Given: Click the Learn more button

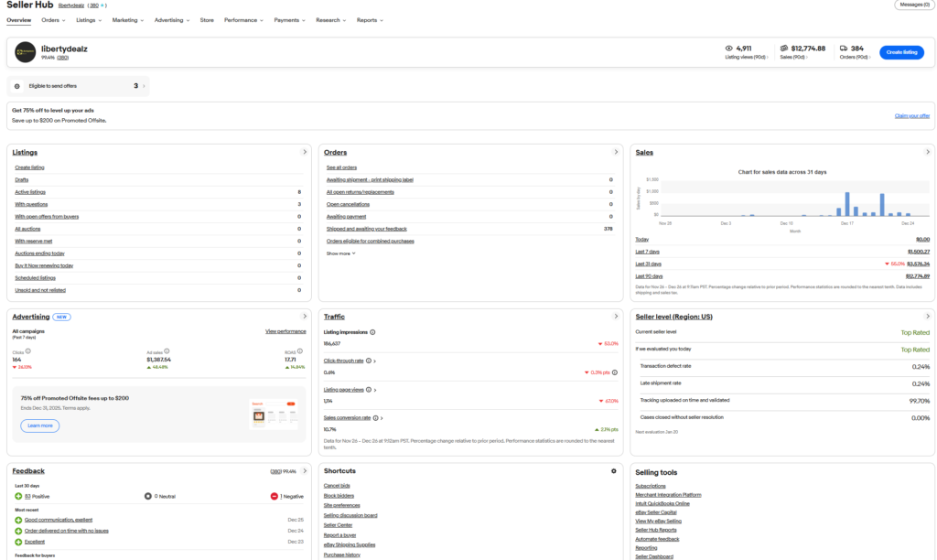Looking at the screenshot, I should click(x=39, y=425).
